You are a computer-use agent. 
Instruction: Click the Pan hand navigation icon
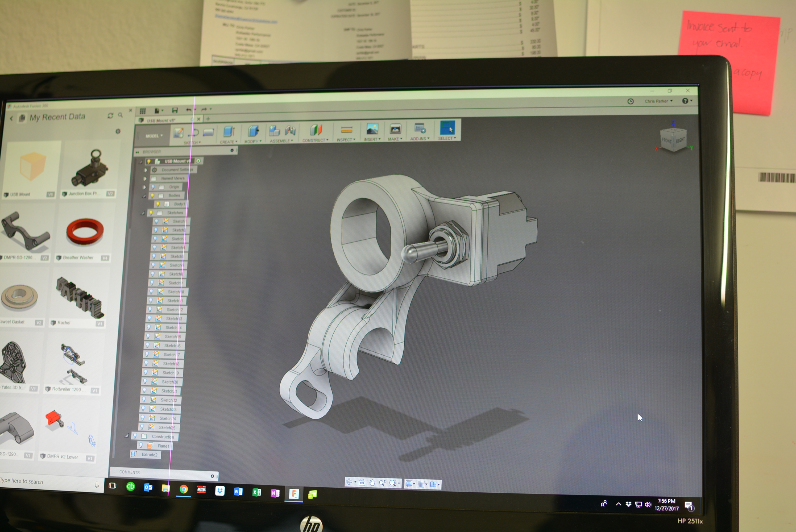[x=372, y=483]
